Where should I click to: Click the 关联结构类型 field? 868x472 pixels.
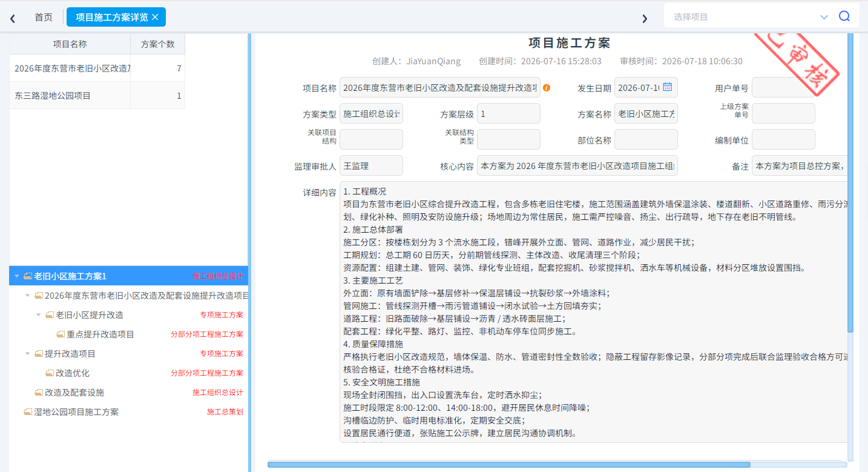[508, 139]
